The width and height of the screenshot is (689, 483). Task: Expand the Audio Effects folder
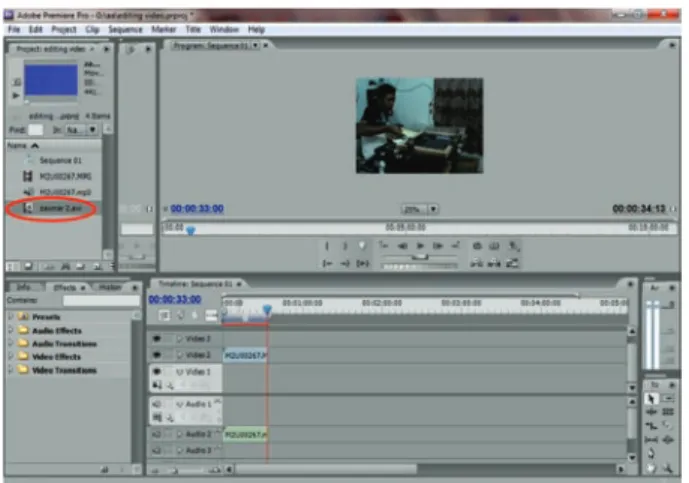tap(11, 330)
